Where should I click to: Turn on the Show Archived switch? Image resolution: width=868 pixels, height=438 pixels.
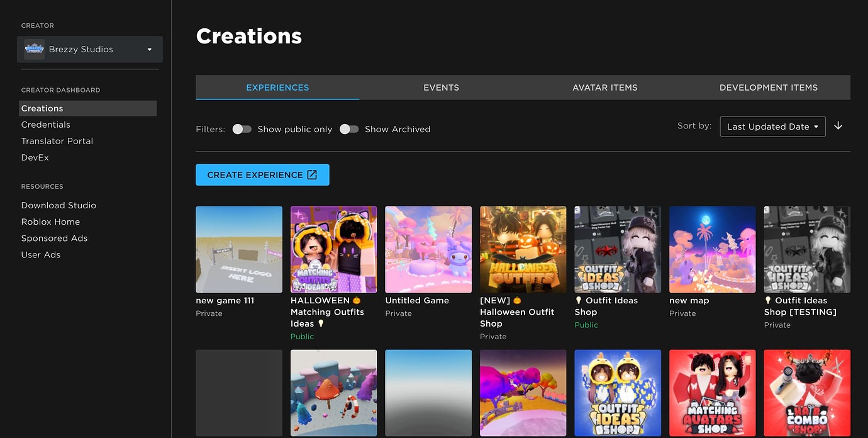coord(349,128)
